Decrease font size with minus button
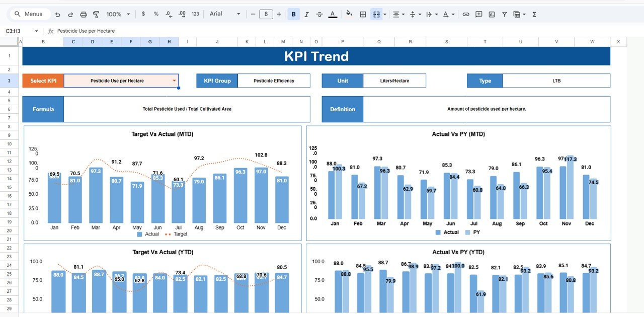 click(x=253, y=14)
